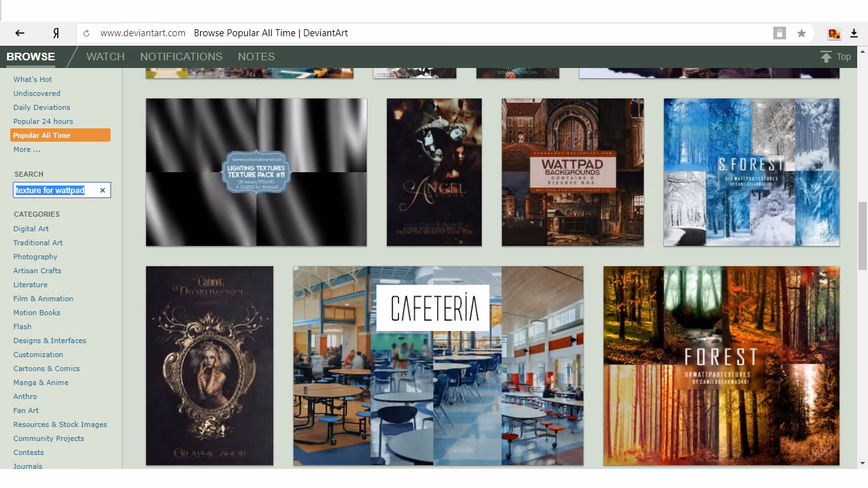
Task: Select the Anthro category
Action: [x=25, y=396]
